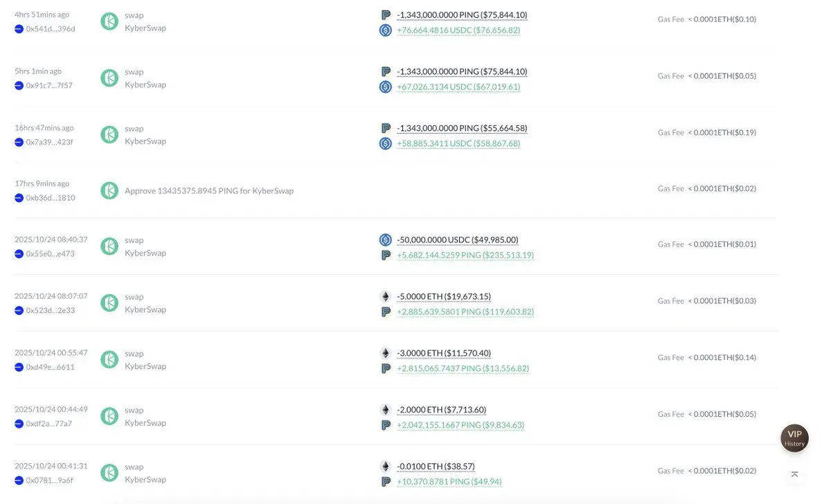831x504 pixels.
Task: Click PING token icon beside -1,343,000 PING ($55,664.58)
Action: (386, 128)
